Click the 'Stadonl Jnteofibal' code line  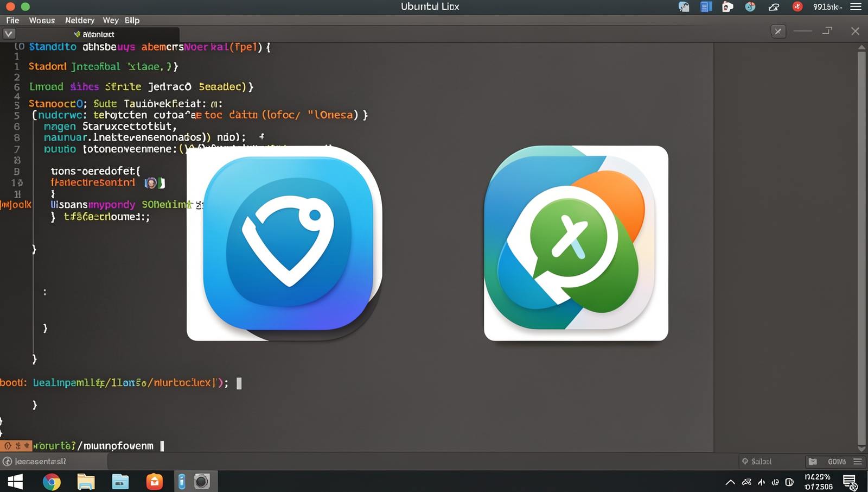tap(103, 67)
